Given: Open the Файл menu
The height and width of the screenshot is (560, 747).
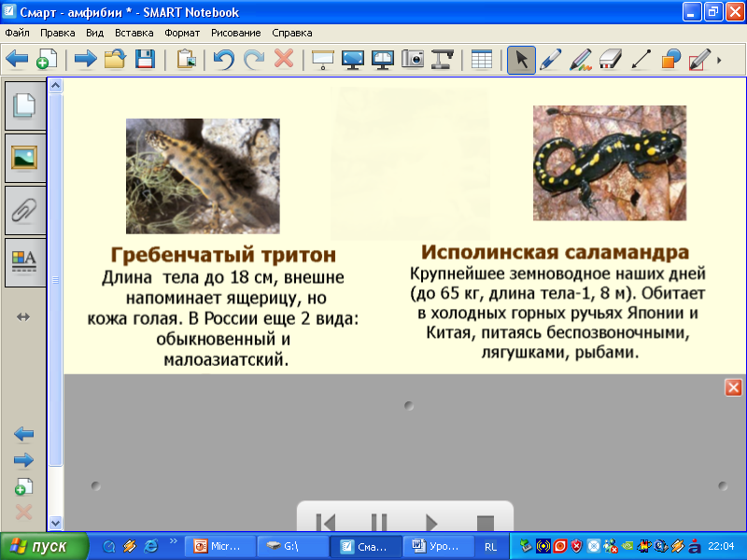Looking at the screenshot, I should 17,33.
